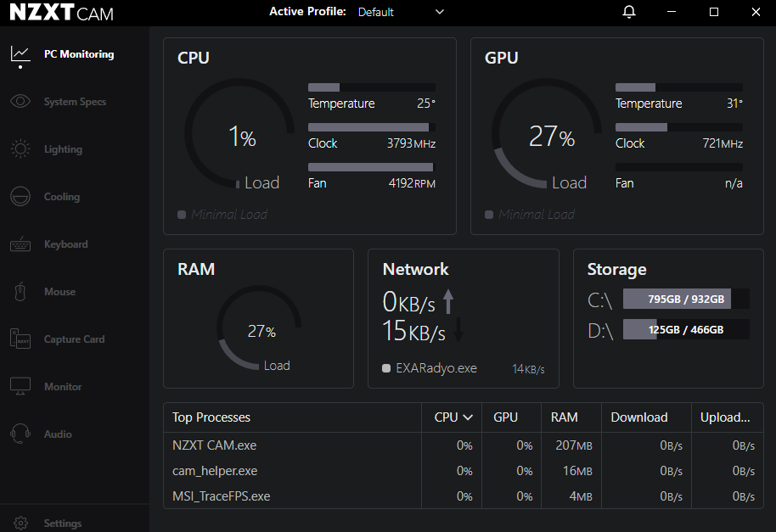Click the Keyboard icon in sidebar
776x532 pixels.
point(20,244)
